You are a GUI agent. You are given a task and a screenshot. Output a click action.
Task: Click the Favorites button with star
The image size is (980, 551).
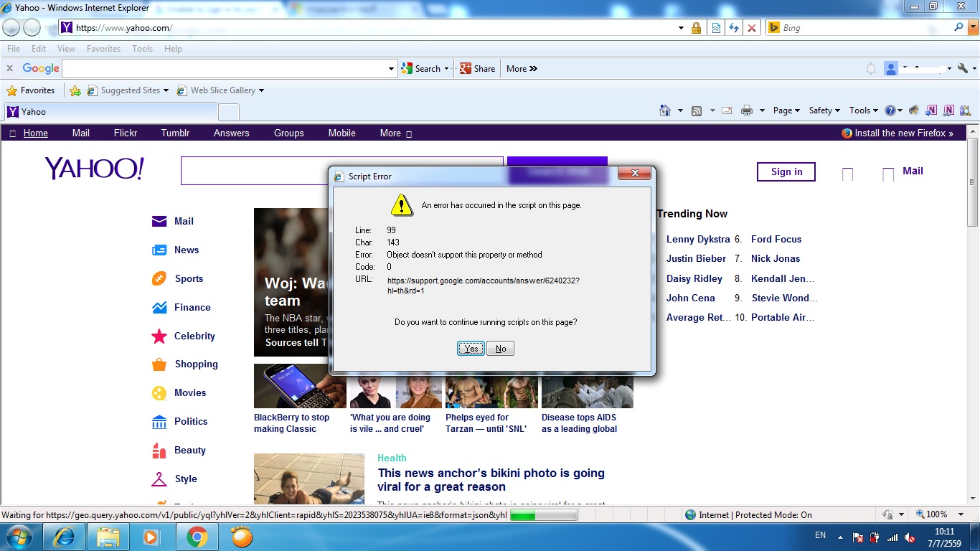click(x=30, y=90)
